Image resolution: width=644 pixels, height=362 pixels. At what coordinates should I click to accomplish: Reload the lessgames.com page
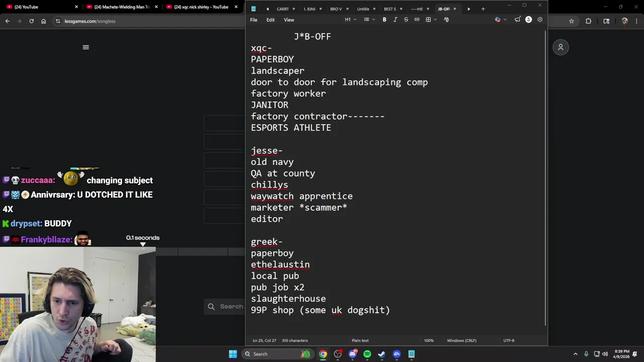32,21
